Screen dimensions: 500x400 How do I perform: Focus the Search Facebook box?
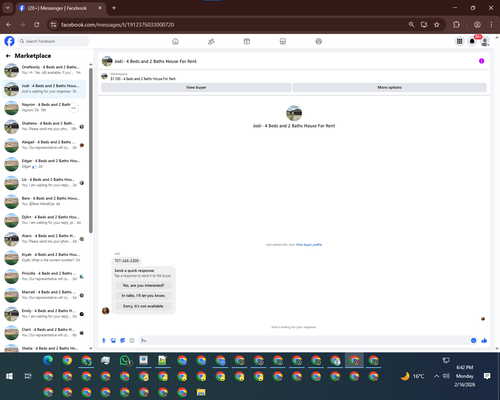point(53,41)
